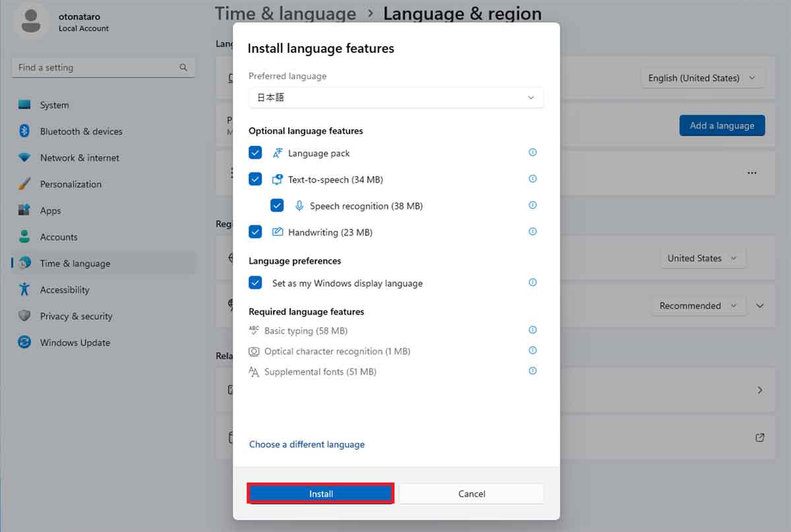Open the three-dot language options menu
The width and height of the screenshot is (791, 532).
tap(752, 173)
